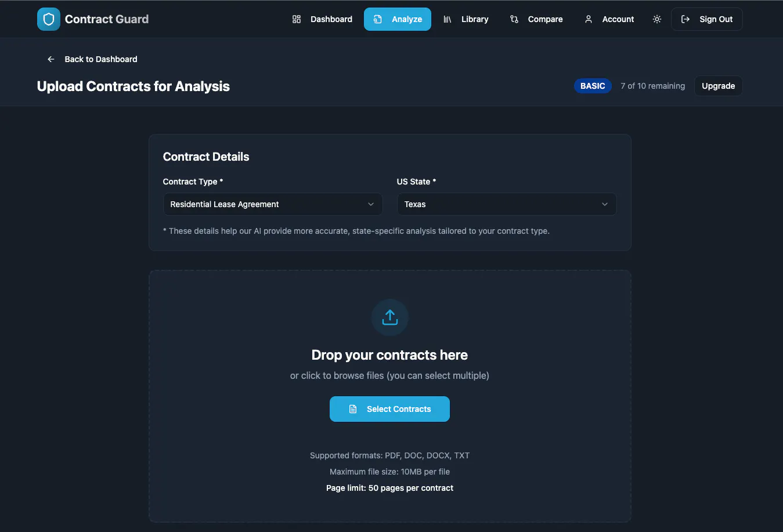Screen dimensions: 783x532
Task: Click the Contract Guard brand name
Action: point(107,19)
